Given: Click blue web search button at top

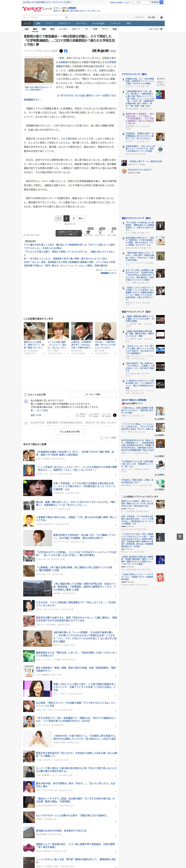Looking at the screenshot, I should [x=161, y=2].
